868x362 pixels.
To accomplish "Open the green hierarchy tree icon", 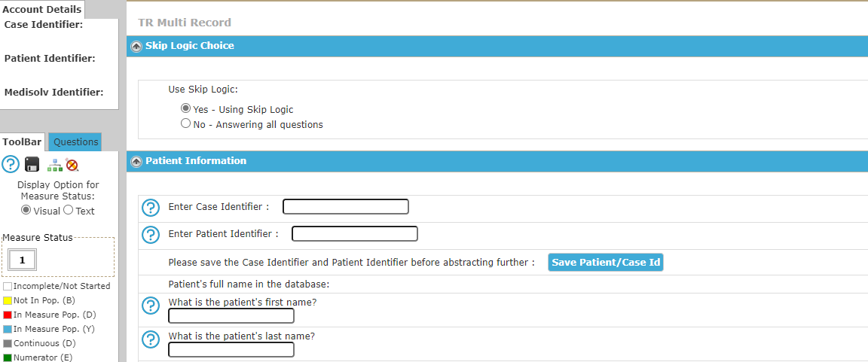I will [x=55, y=165].
